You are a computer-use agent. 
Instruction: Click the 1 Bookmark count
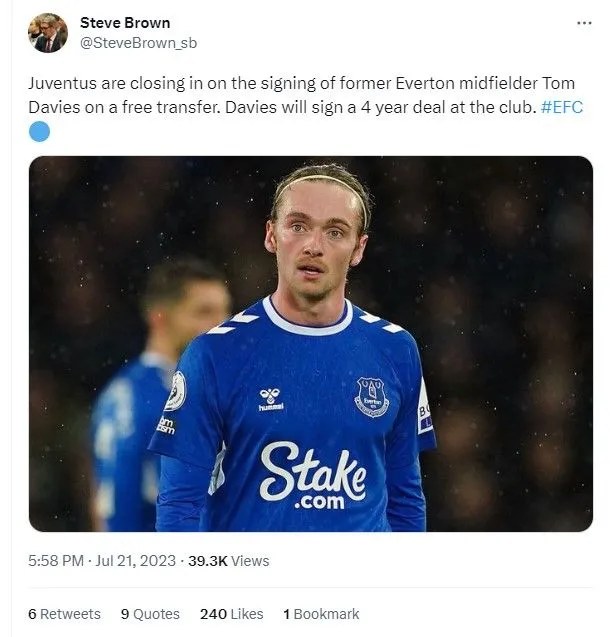tap(320, 614)
